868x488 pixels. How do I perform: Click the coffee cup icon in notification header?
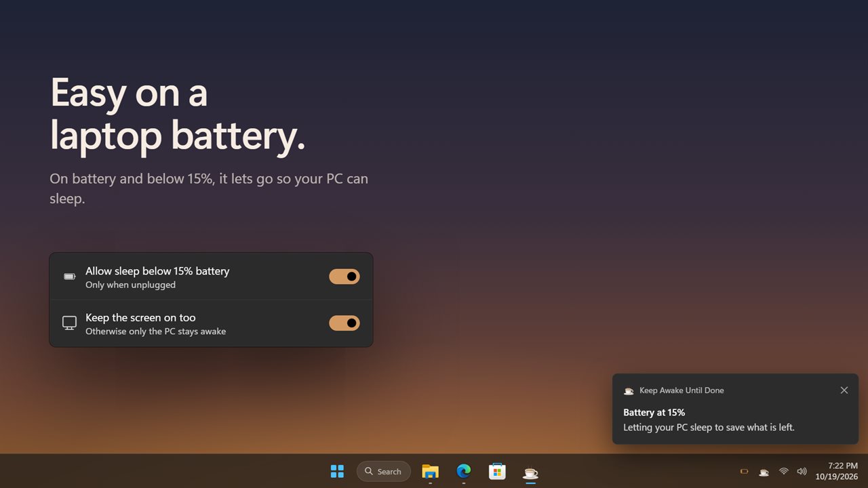coord(629,391)
